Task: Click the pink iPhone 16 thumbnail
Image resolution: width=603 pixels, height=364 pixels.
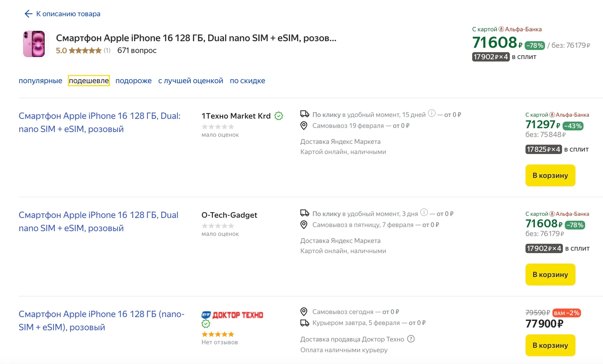Action: tap(34, 44)
